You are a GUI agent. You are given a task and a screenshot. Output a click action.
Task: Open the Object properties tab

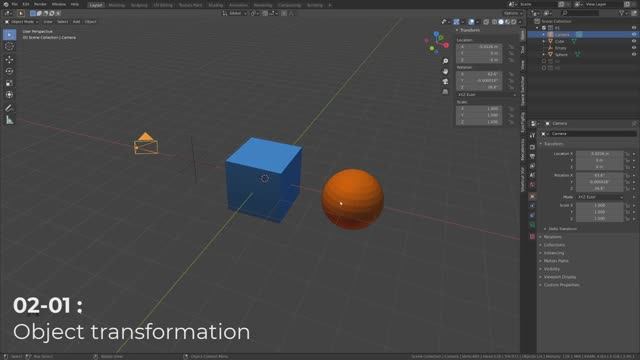point(532,197)
